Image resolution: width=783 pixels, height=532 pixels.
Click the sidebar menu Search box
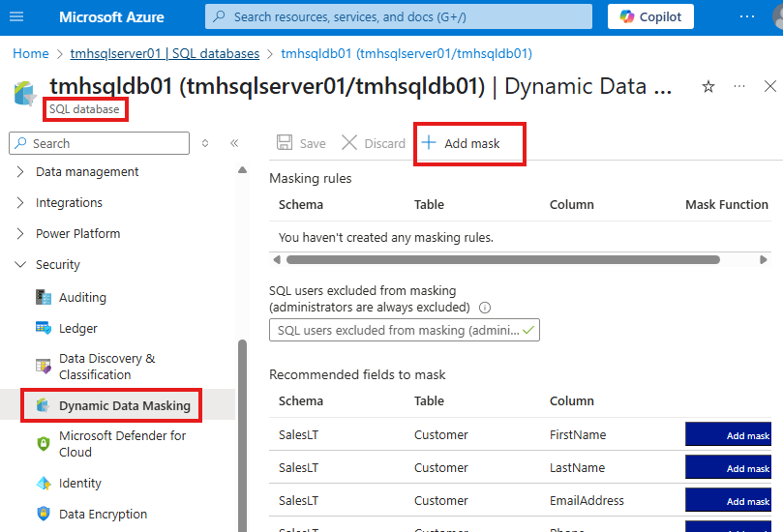[100, 143]
